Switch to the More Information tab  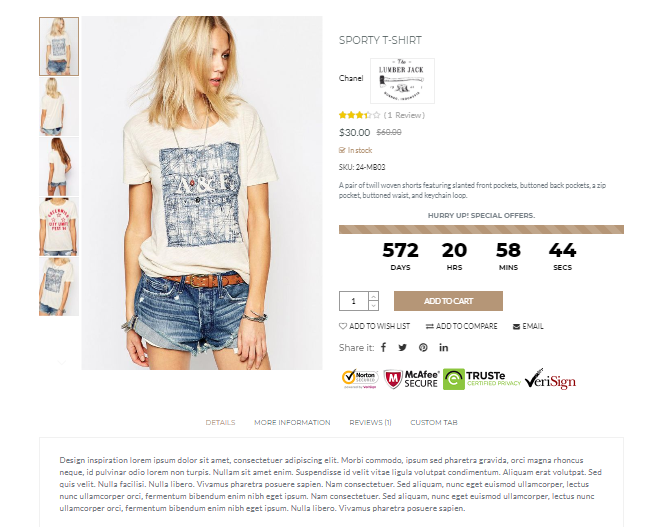[292, 422]
